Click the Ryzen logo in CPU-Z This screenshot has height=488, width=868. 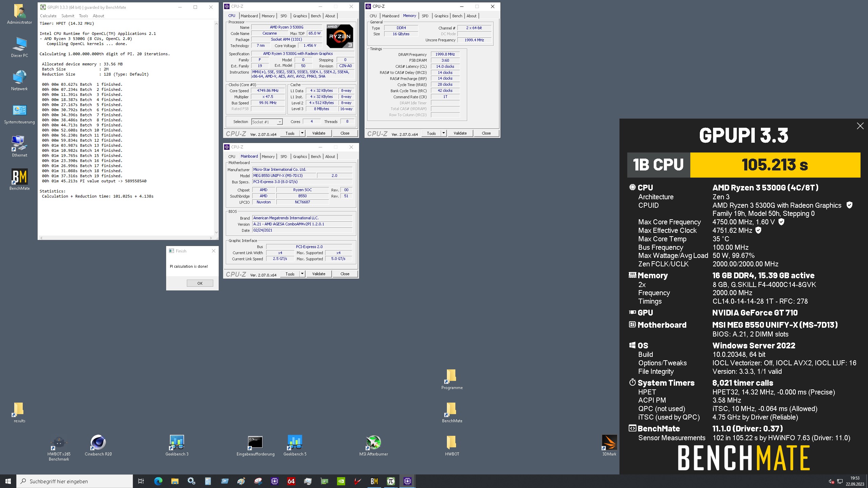[x=340, y=36]
